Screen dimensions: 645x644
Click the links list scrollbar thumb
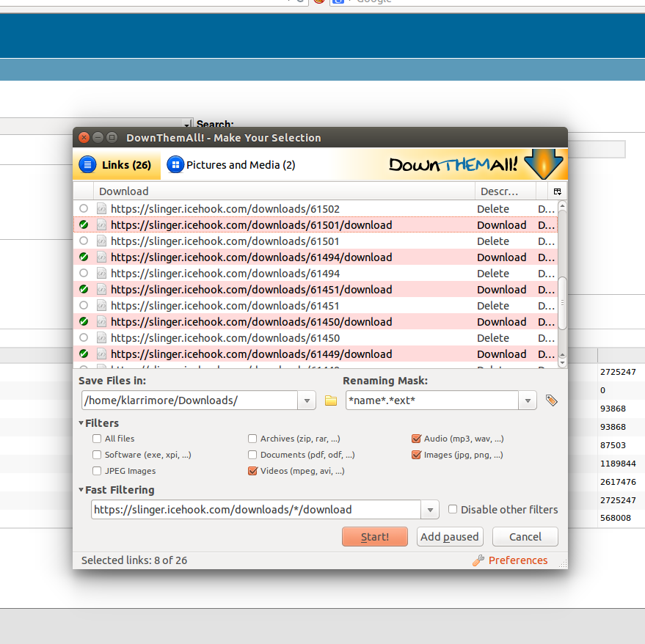click(562, 303)
